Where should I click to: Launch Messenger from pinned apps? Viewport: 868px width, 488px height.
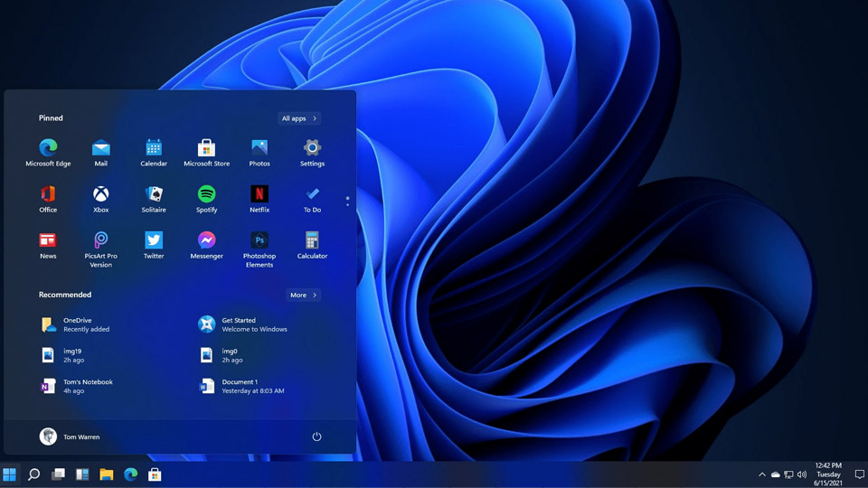pos(206,241)
